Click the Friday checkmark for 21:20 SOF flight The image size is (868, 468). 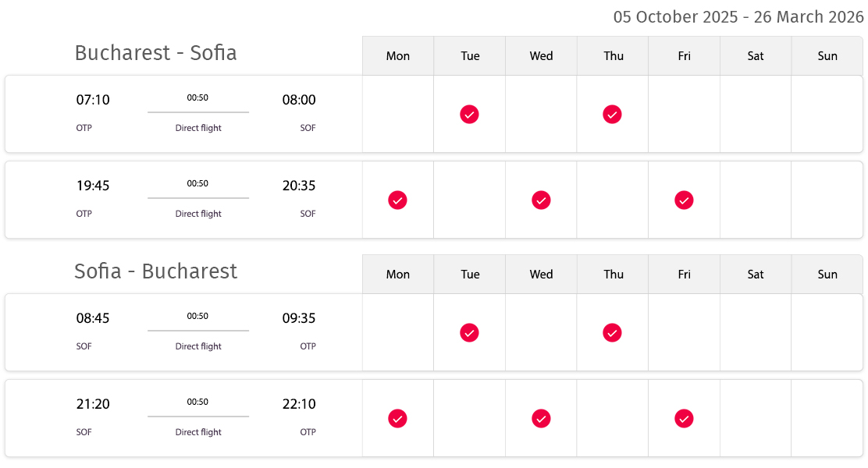click(685, 419)
